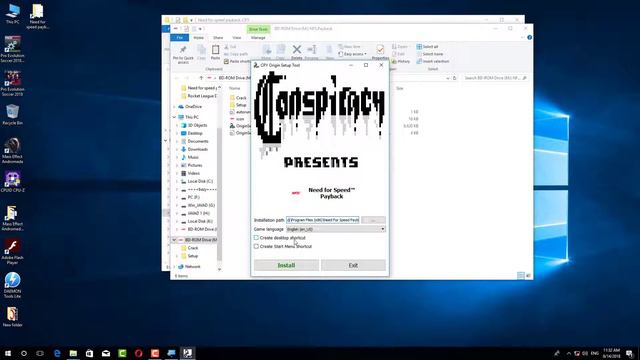Click Copy path in the ribbon

pyautogui.click(x=236, y=54)
